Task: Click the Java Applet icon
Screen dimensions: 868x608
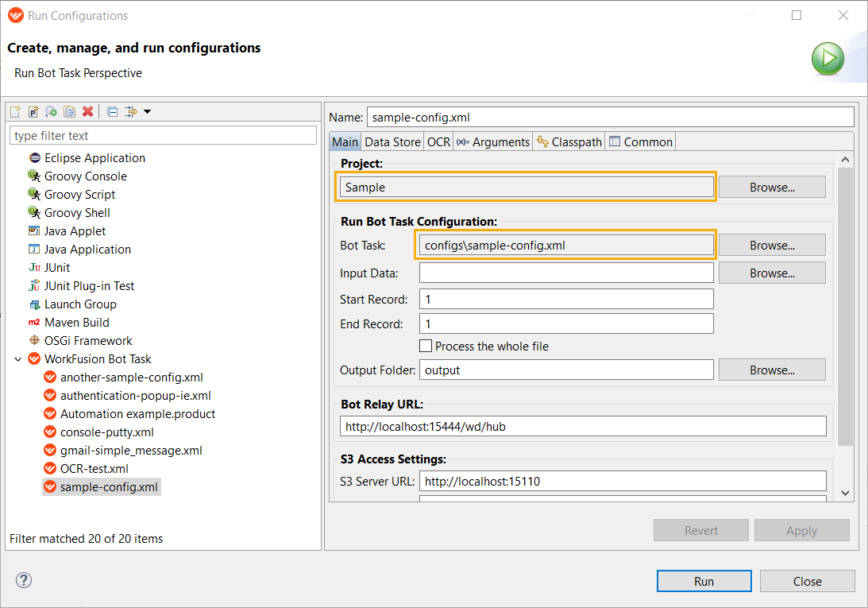Action: (x=34, y=230)
